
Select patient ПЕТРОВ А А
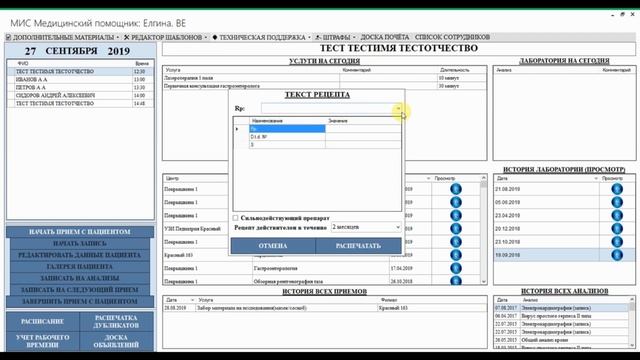coord(80,88)
